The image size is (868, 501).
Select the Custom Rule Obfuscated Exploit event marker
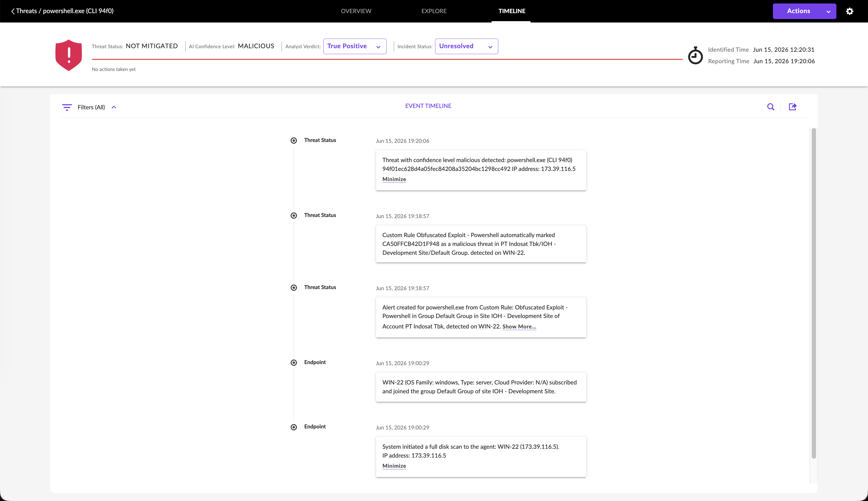coord(293,215)
